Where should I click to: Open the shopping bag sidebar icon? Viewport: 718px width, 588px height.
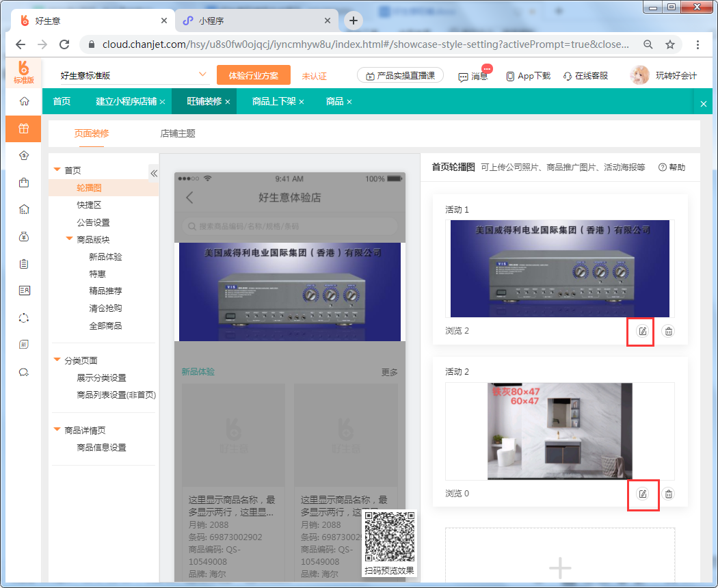click(x=24, y=183)
